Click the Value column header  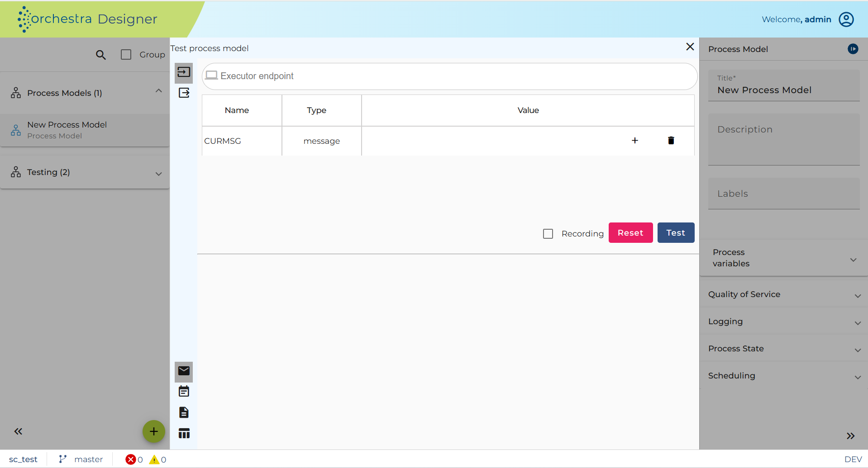(x=528, y=110)
